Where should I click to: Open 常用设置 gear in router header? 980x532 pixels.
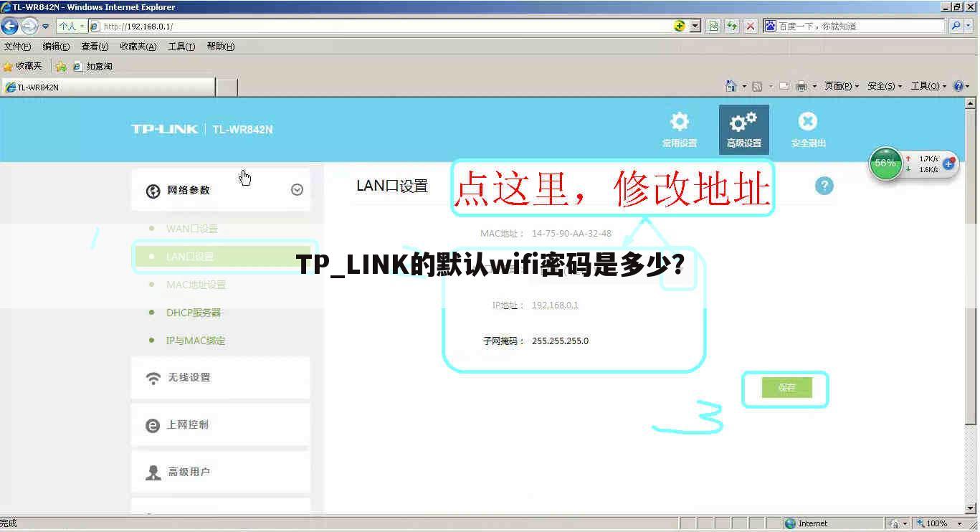point(680,130)
